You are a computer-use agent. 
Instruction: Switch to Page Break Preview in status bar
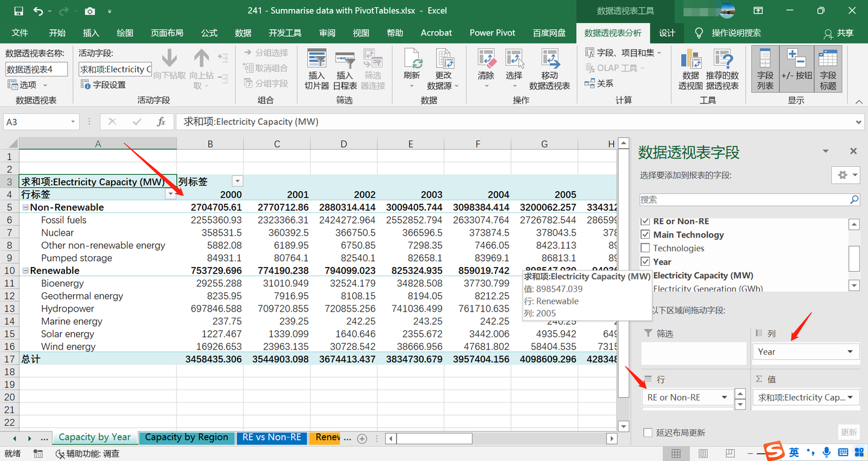(730, 453)
